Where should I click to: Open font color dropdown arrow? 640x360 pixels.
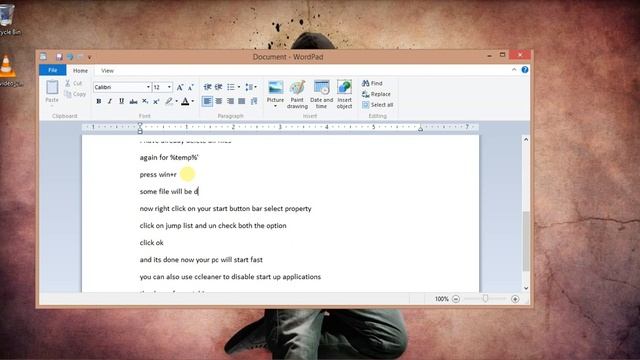(193, 101)
